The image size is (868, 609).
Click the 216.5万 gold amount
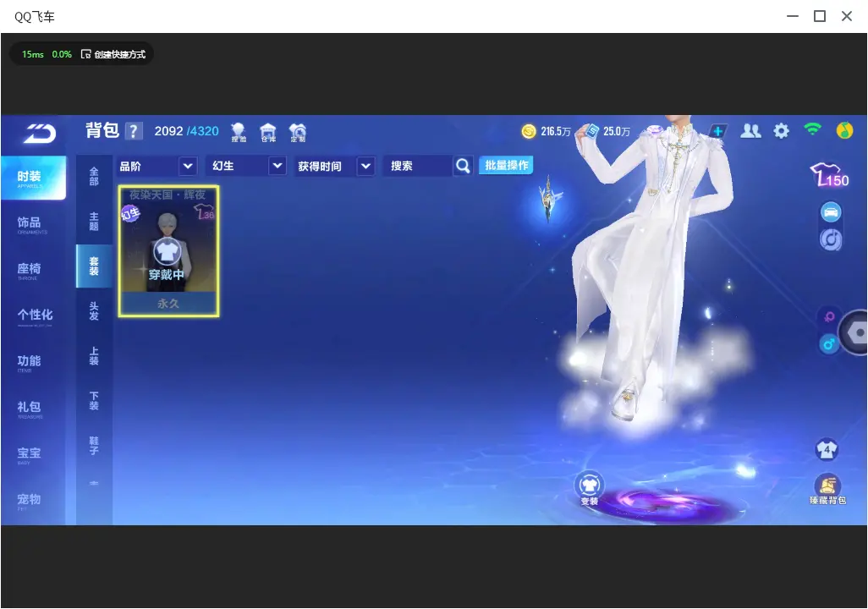pyautogui.click(x=556, y=132)
